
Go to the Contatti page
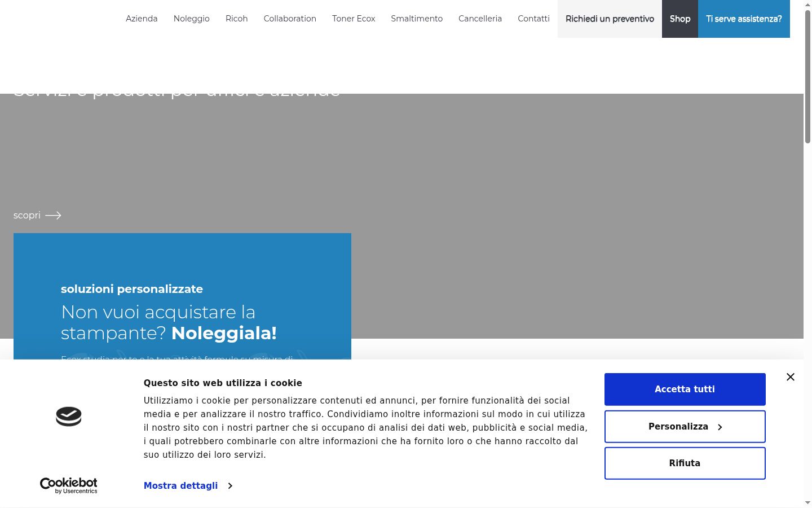(x=533, y=19)
